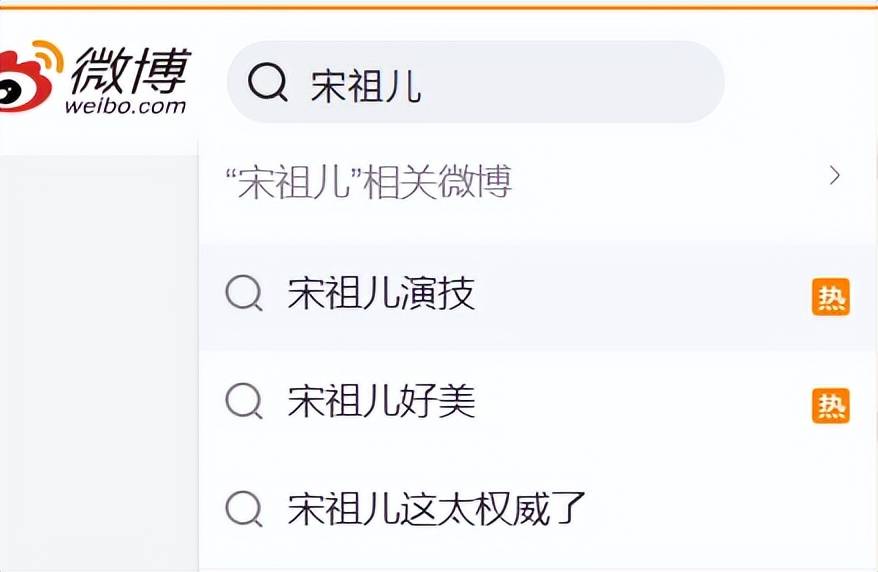Click blank space between 相关微博 text and chevron
878x572 pixels.
coord(670,182)
